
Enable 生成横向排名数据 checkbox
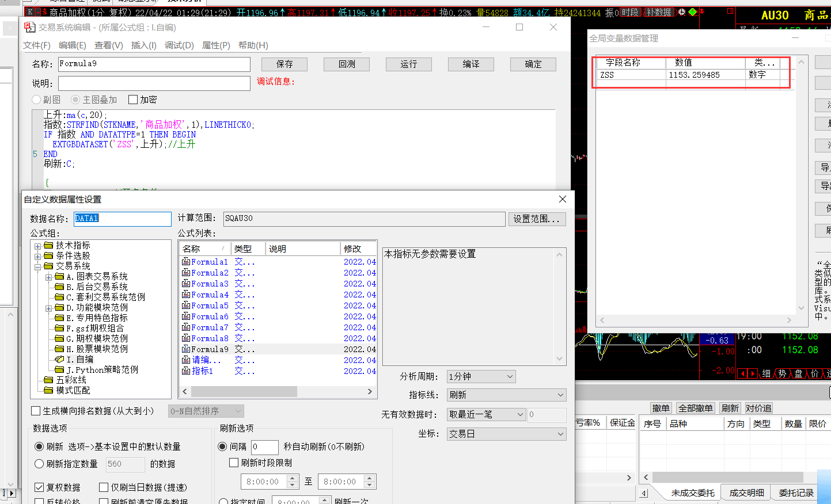click(x=36, y=411)
